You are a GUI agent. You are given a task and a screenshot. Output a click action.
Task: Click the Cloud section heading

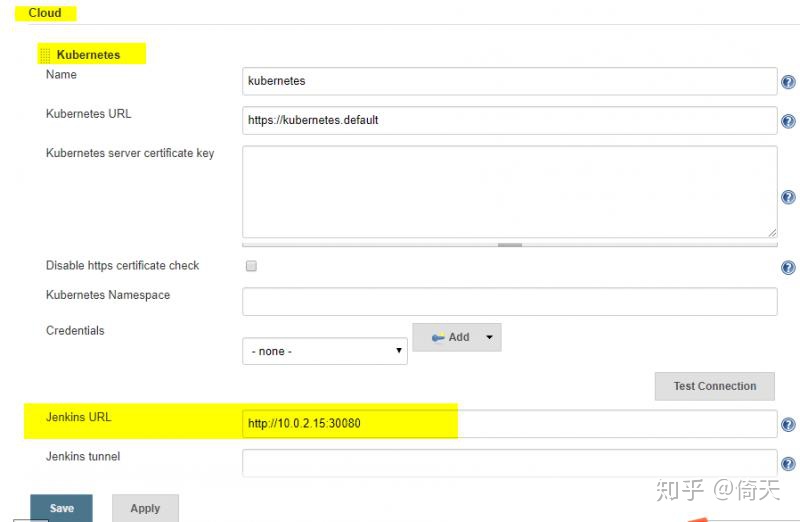tap(45, 13)
